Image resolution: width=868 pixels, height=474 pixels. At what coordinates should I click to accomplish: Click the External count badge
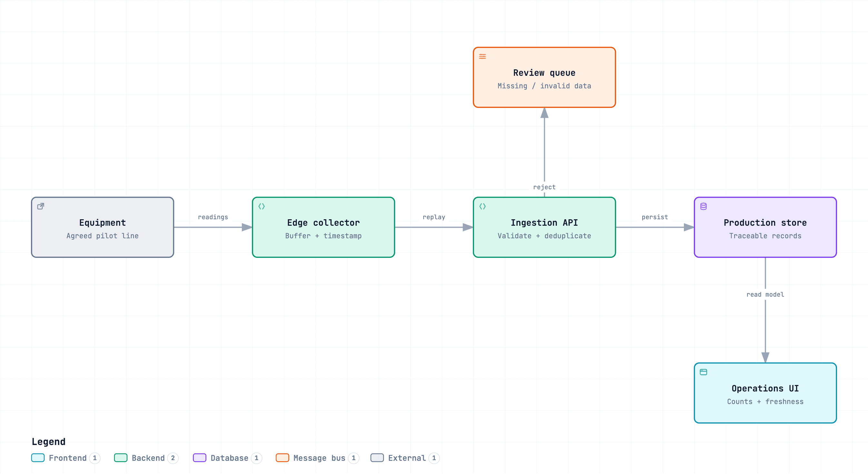[434, 458]
